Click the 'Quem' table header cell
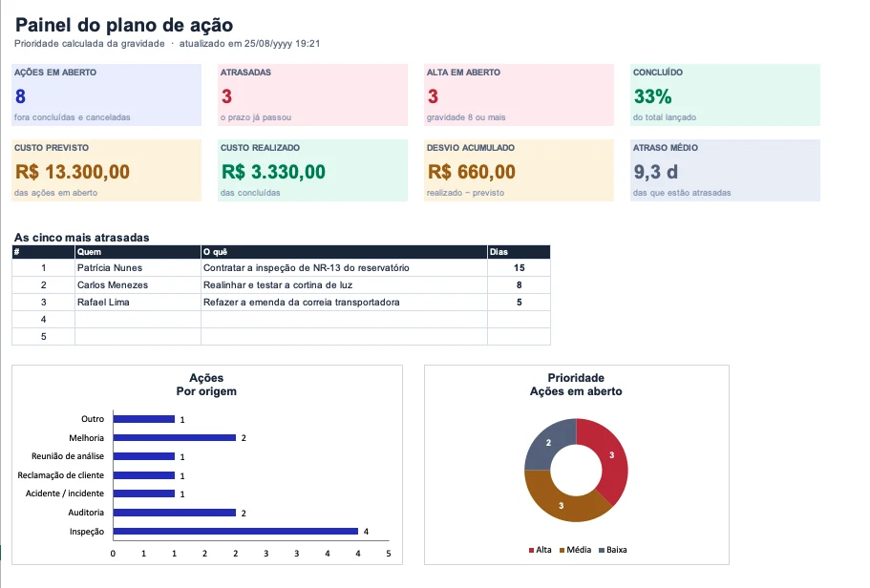The height and width of the screenshot is (588, 870). 138,252
